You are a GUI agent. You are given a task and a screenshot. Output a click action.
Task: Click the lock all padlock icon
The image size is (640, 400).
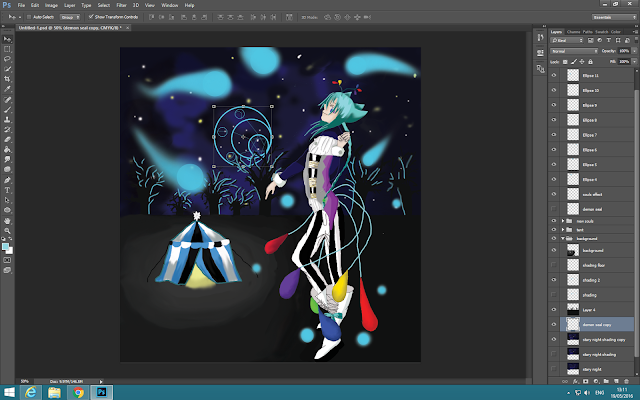coord(590,62)
